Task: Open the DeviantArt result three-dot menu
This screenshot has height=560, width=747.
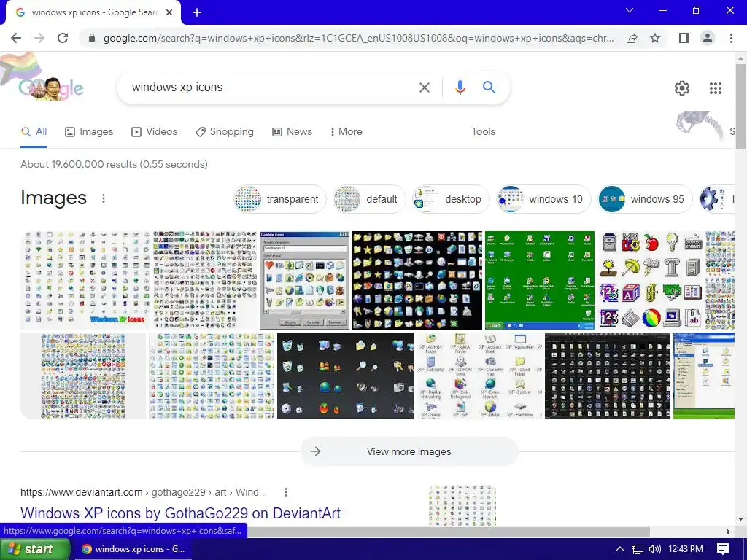Action: [286, 492]
